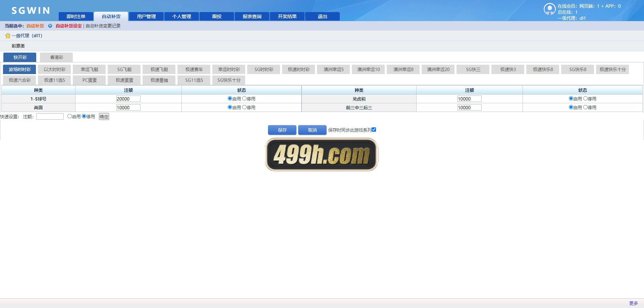Click the 两面 amount field

pos(128,108)
